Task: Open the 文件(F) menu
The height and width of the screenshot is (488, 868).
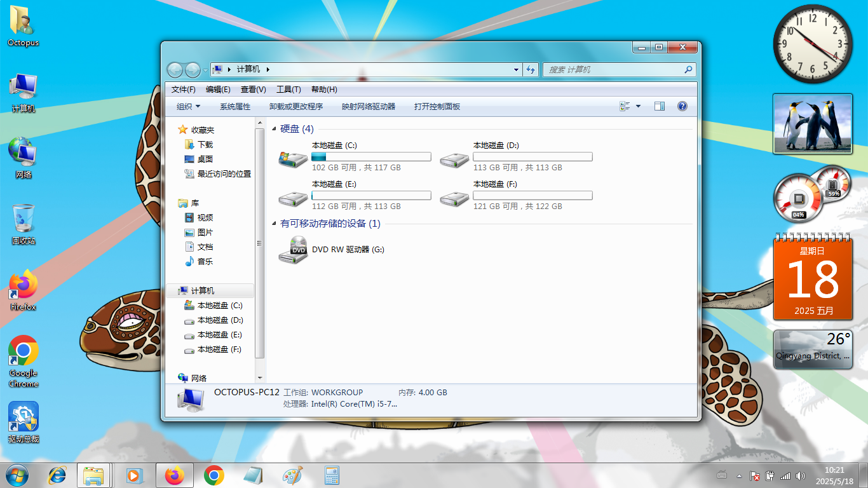Action: pos(184,90)
